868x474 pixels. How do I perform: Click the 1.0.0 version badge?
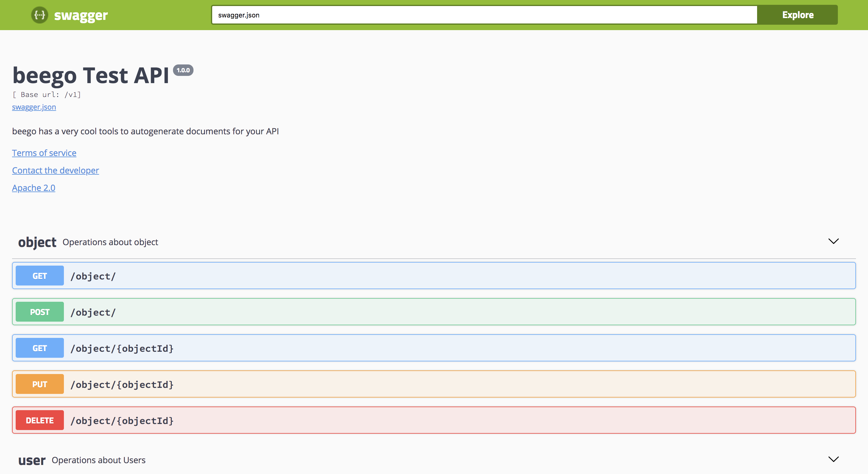click(183, 70)
